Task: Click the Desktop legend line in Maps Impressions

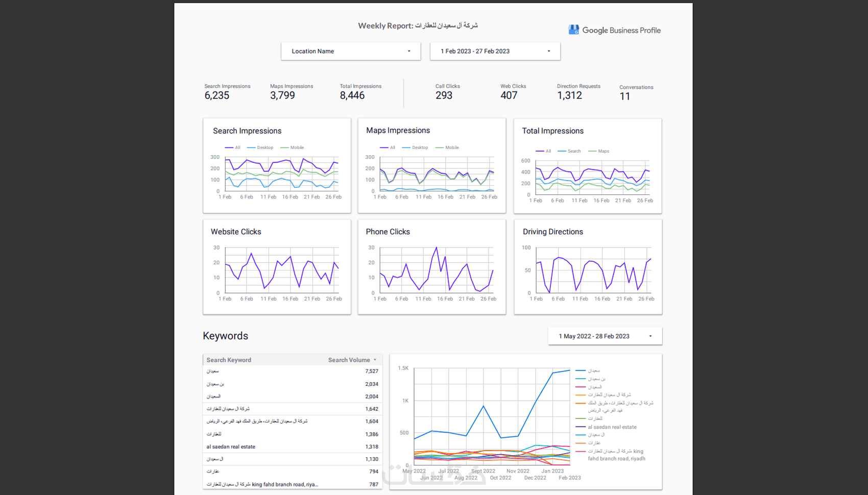Action: [406, 147]
